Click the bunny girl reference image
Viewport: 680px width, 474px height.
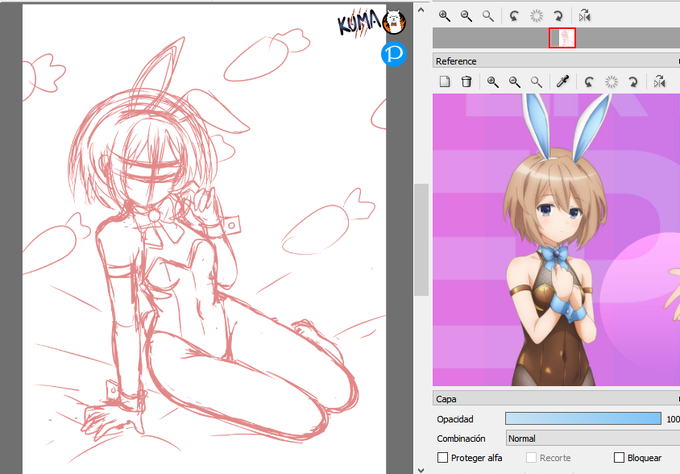(x=556, y=239)
